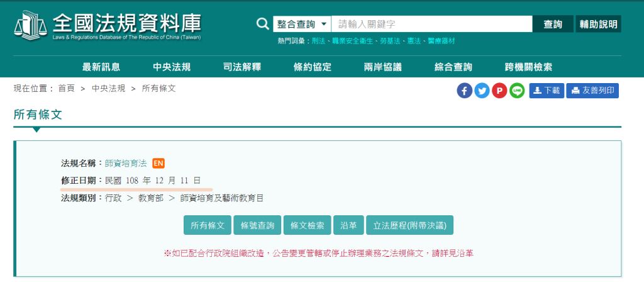Open 立法歷程(附帶決議) tab

click(x=409, y=225)
